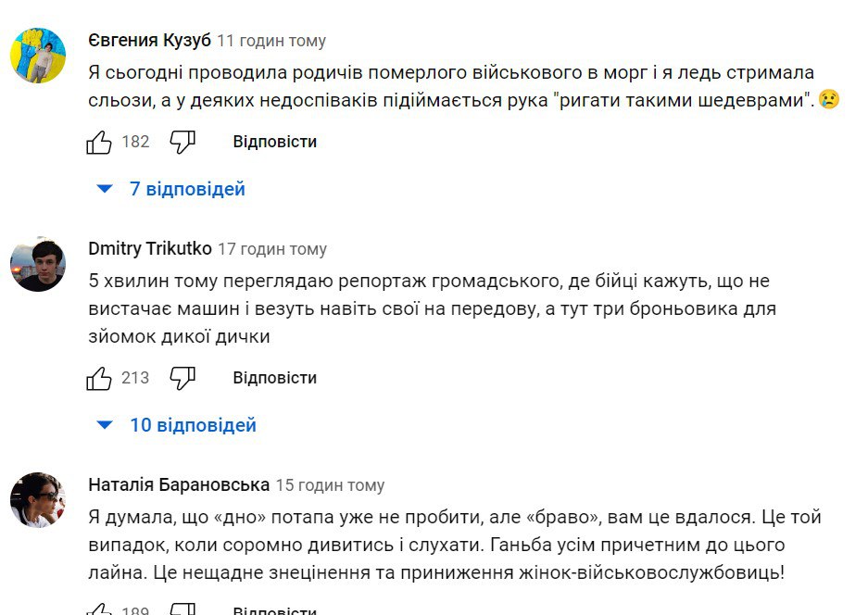Visit Dmitry Trikutko channel name link

150,248
